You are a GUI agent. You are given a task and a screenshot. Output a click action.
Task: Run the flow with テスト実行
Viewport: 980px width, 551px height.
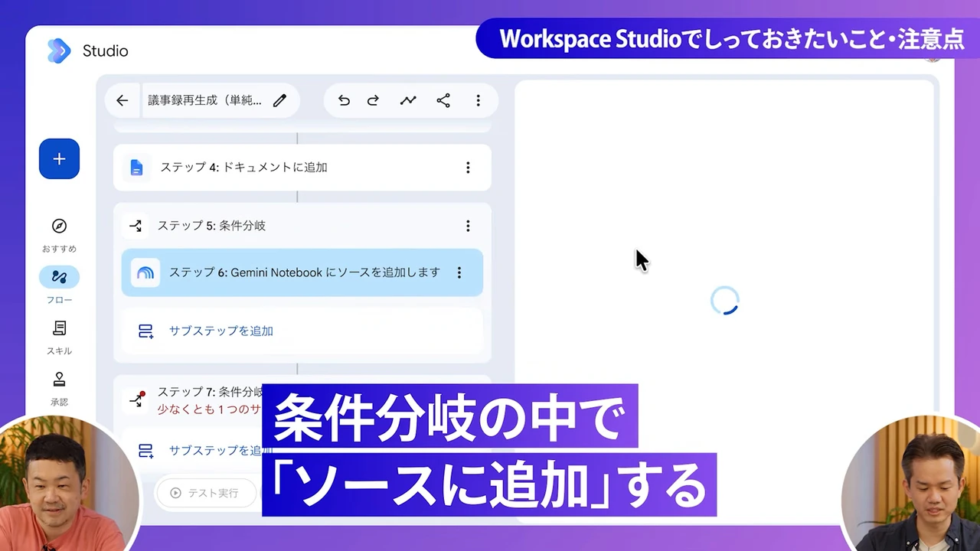coord(204,493)
